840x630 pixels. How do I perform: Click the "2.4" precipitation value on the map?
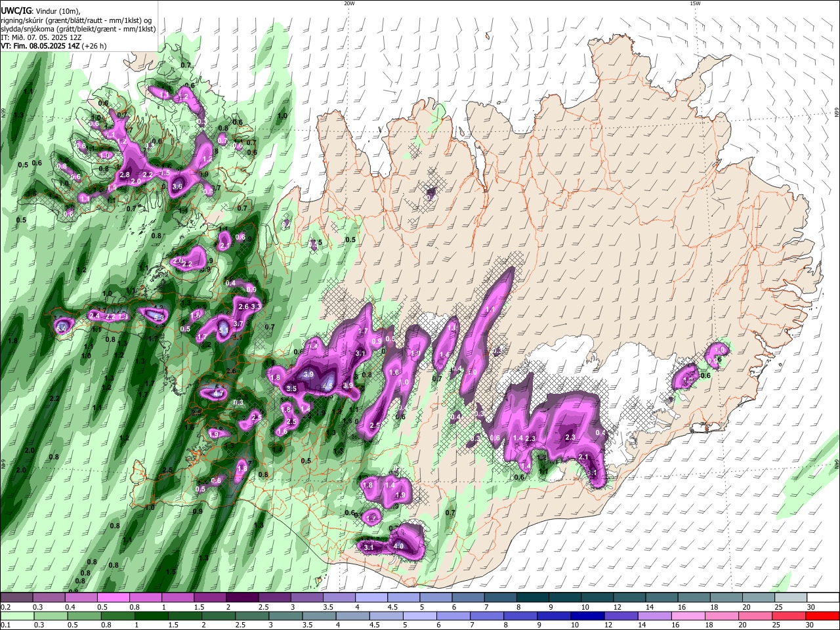point(94,316)
